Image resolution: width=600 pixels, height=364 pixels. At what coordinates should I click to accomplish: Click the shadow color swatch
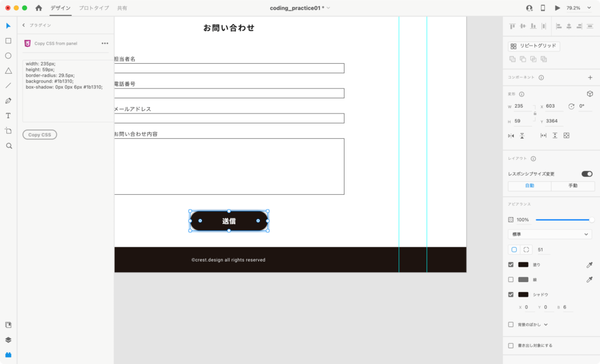click(x=523, y=294)
